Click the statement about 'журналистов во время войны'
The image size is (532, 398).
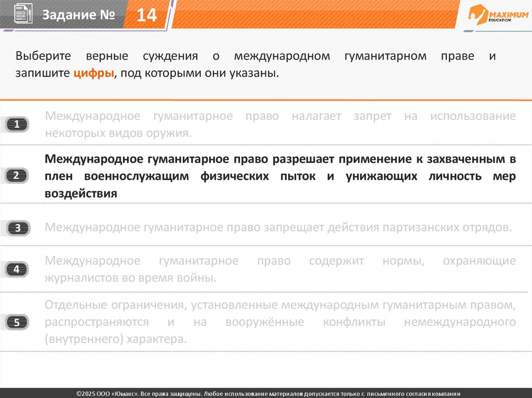tap(280, 269)
